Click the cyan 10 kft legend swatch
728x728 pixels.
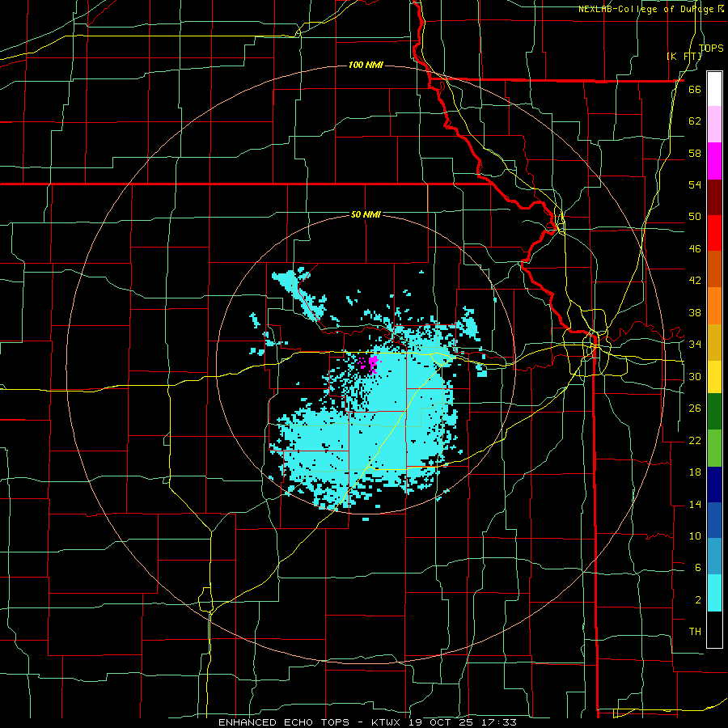pyautogui.click(x=714, y=593)
